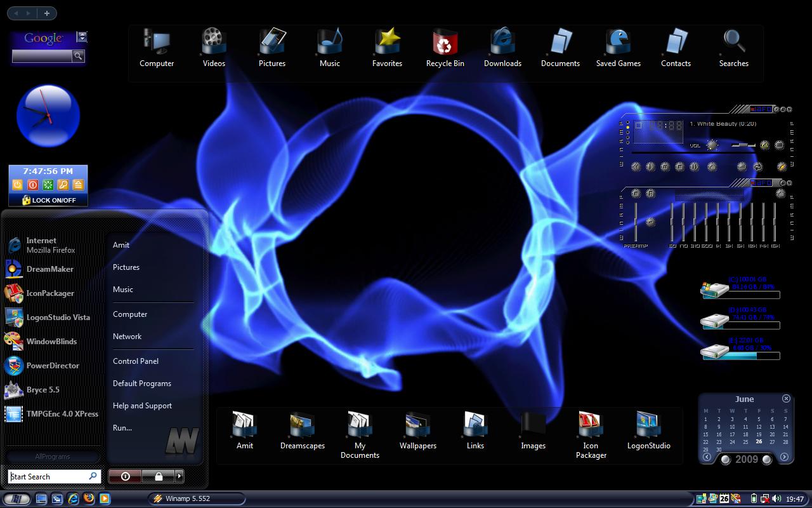The width and height of the screenshot is (812, 508).
Task: Open the Recycle Bin desktop icon
Action: pyautogui.click(x=445, y=47)
